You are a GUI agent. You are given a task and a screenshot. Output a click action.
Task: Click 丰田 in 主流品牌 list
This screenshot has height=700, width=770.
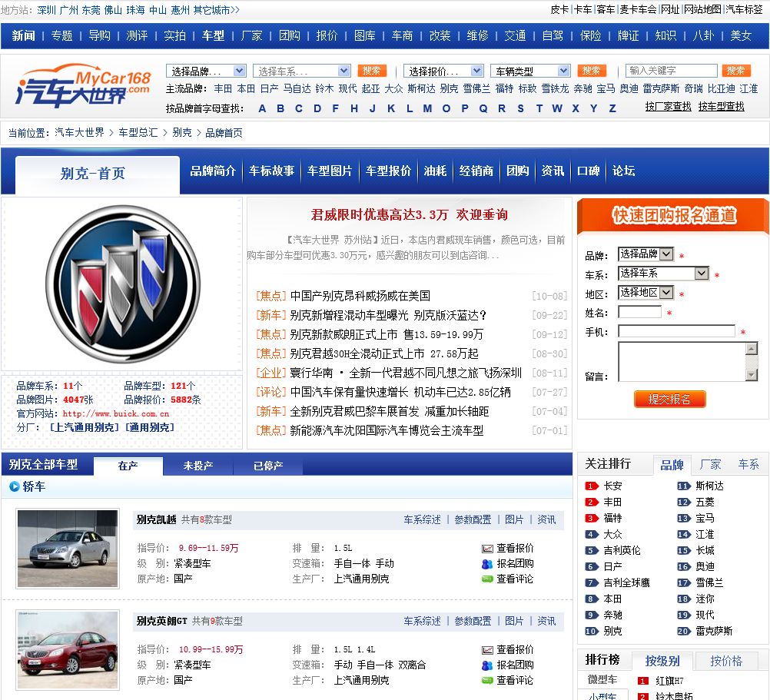[x=223, y=89]
